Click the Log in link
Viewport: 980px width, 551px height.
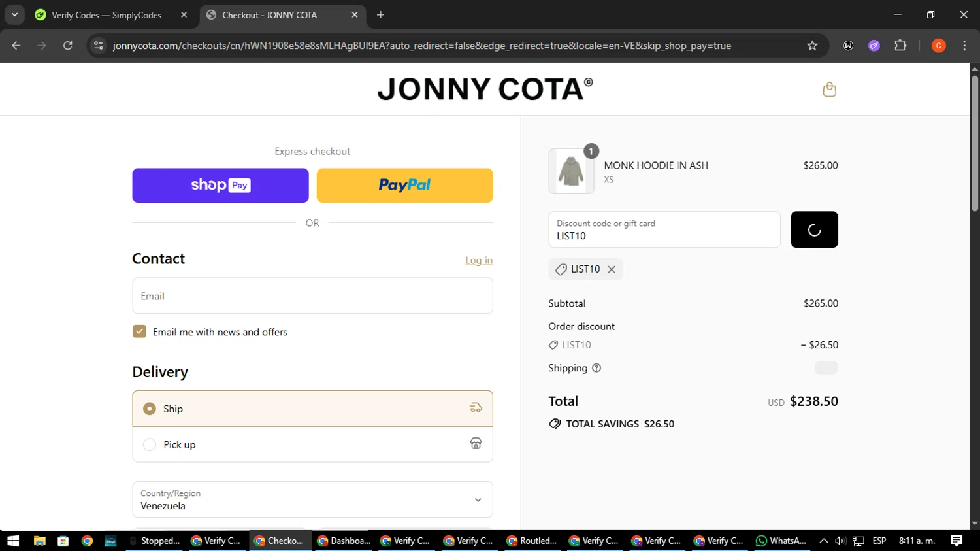(479, 260)
